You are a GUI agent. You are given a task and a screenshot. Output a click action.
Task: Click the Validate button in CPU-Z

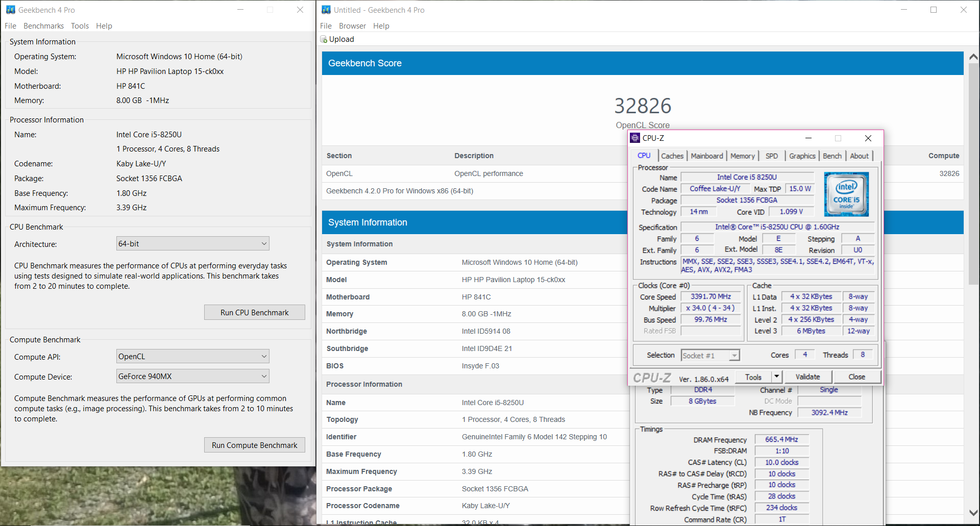[807, 377]
